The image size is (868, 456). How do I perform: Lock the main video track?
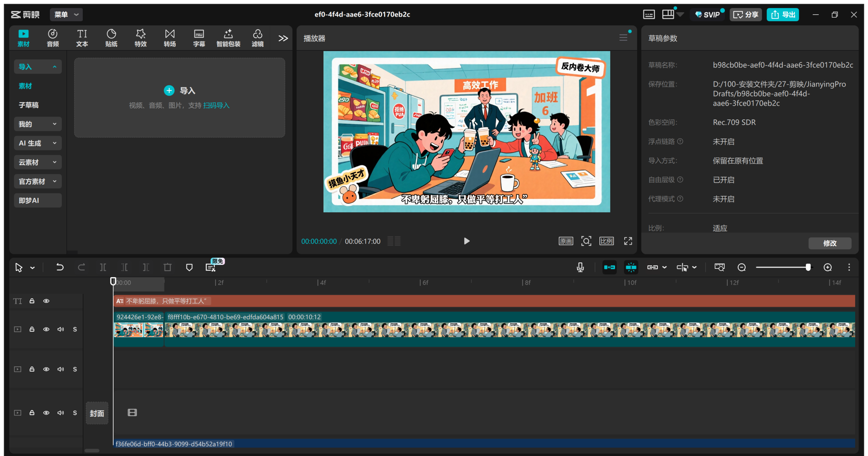pos(32,329)
